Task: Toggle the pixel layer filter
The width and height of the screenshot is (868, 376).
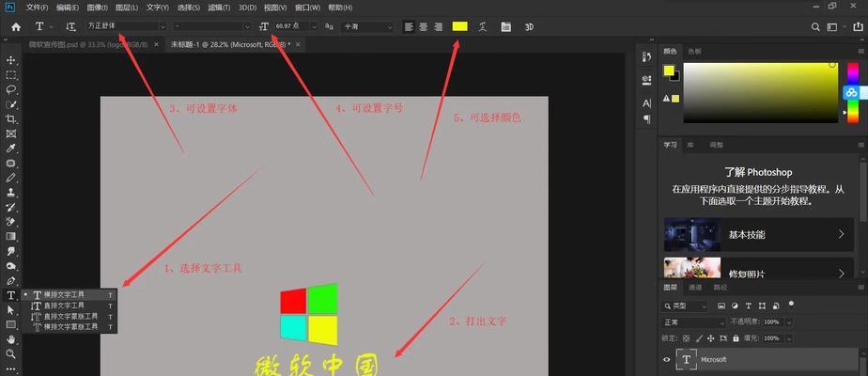Action: (721, 305)
